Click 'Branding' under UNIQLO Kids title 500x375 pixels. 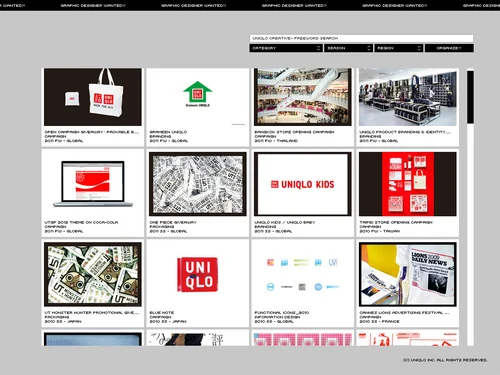[265, 227]
